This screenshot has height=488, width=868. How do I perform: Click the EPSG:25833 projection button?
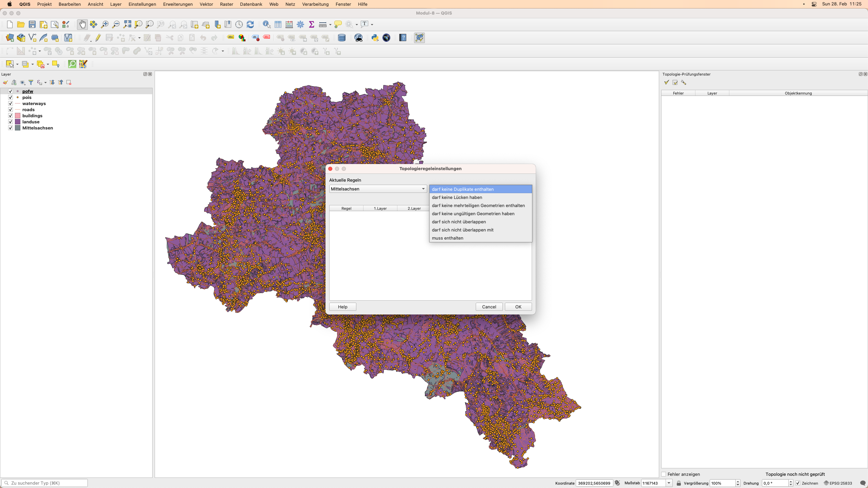[838, 483]
